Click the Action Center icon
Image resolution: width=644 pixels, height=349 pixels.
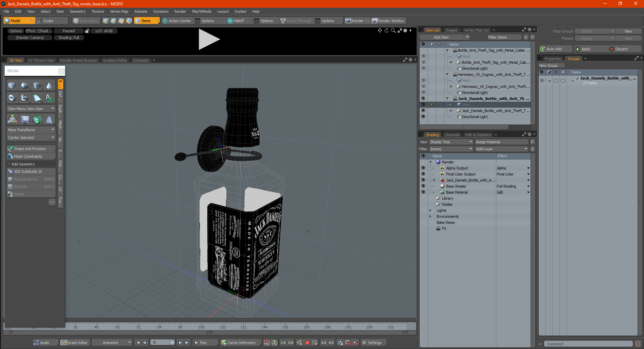(x=165, y=21)
